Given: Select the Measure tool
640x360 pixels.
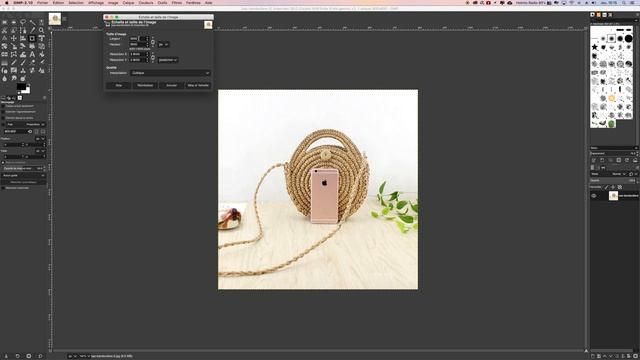Looking at the screenshot, I should [4, 38].
